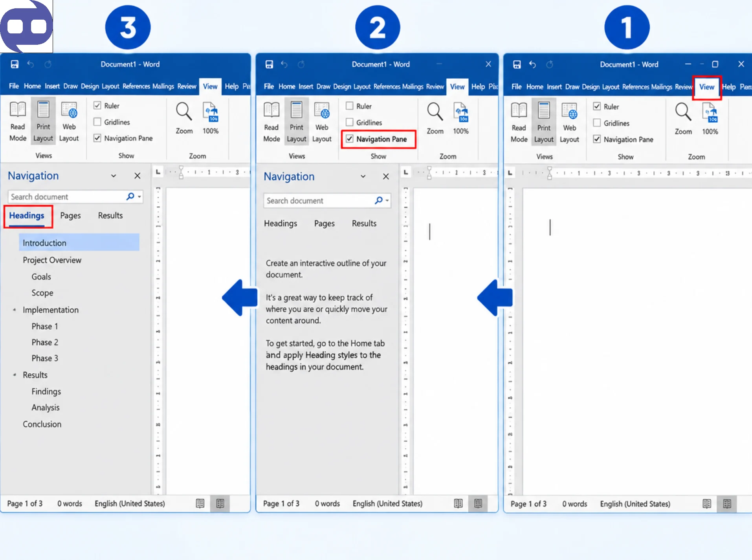Switch to Web Layout in the middle window
This screenshot has width=752, height=560.
click(322, 122)
